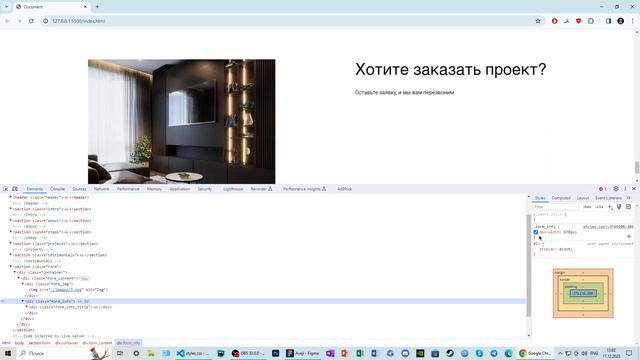640x360 pixels.
Task: Switch to the Lighthouse tab
Action: (233, 189)
